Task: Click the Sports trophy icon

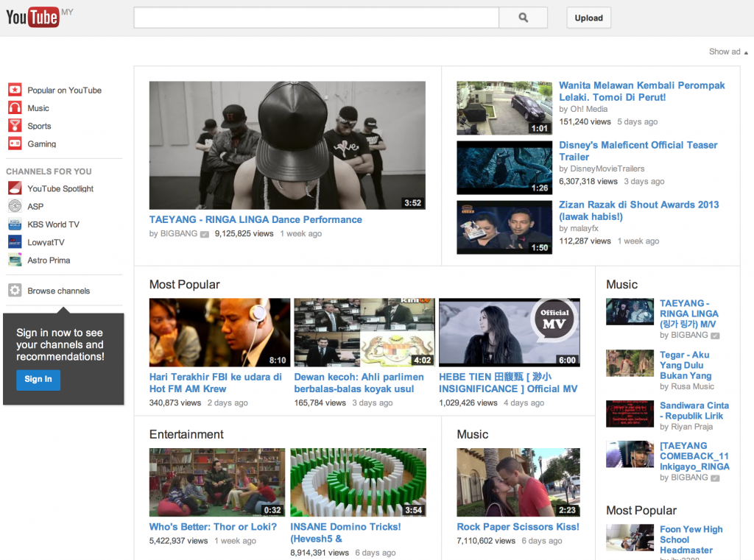Action: tap(15, 125)
